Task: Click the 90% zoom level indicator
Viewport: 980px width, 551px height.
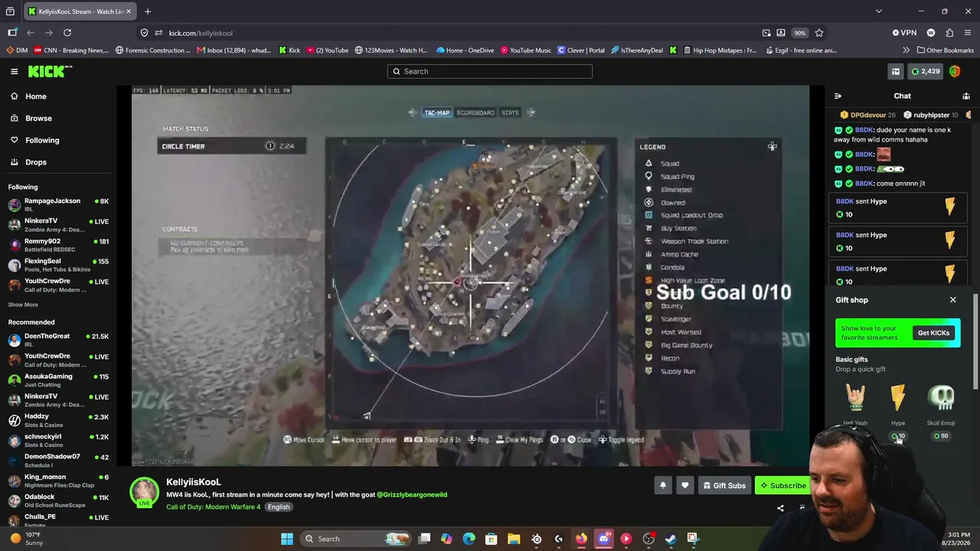Action: [799, 33]
